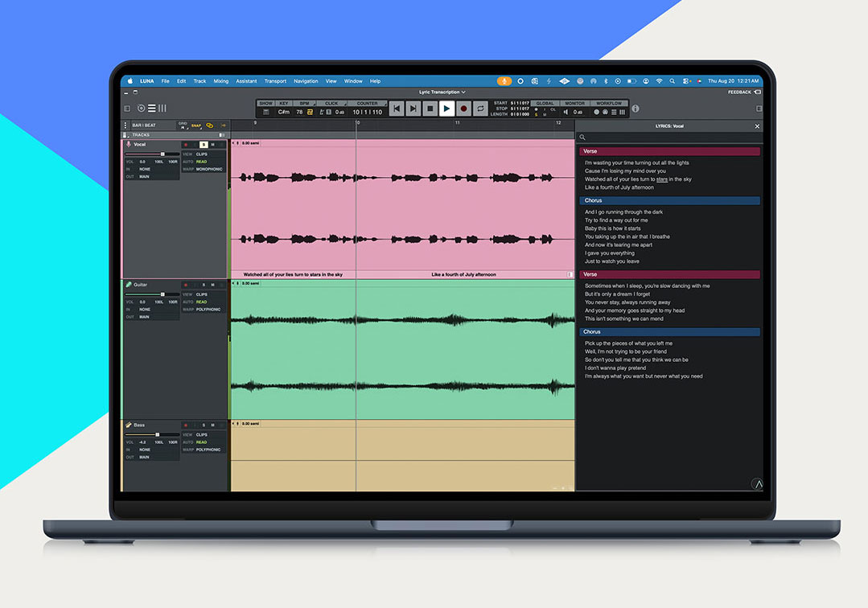Open the Bar | Beat ruler dropdown
Image resolution: width=868 pixels, height=608 pixels.
[145, 125]
